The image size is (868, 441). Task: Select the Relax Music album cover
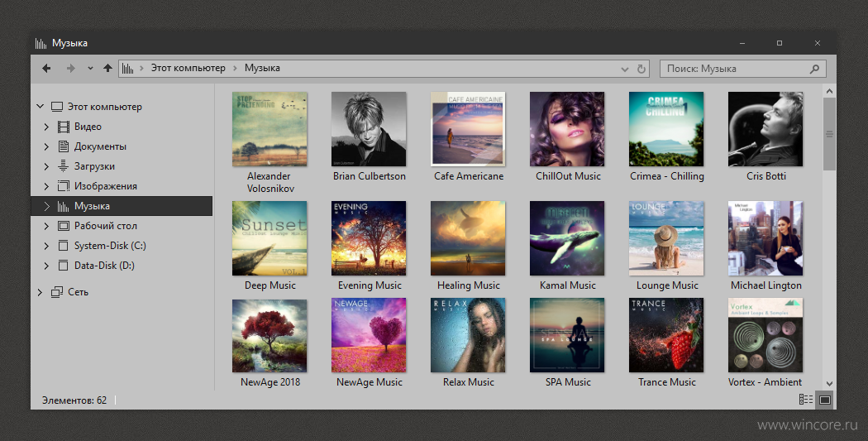468,335
